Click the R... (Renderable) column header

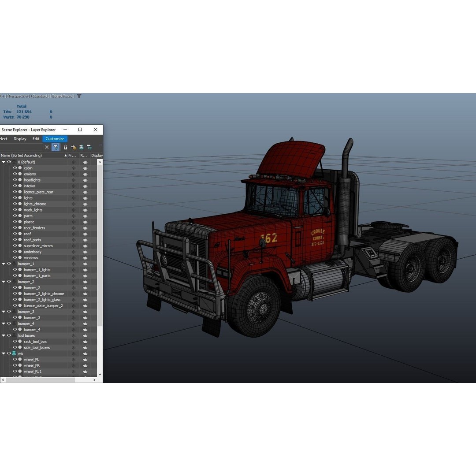coord(84,156)
